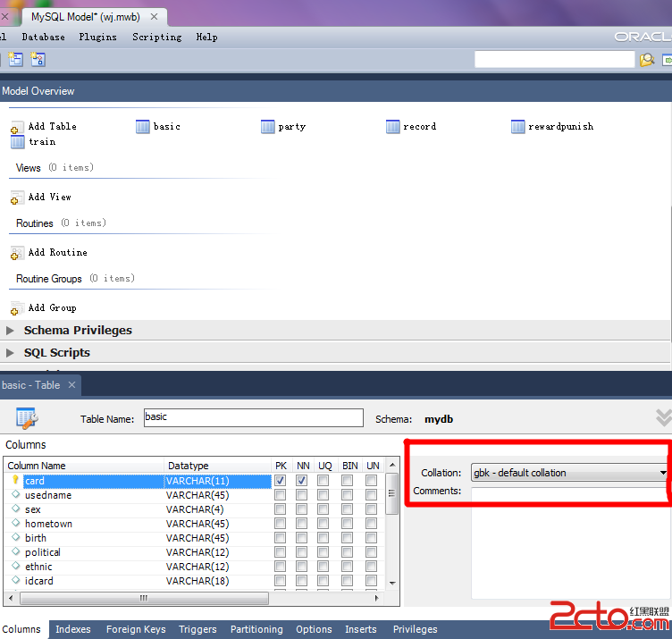672x639 pixels.
Task: Switch to the Triggers tab
Action: coord(197,629)
